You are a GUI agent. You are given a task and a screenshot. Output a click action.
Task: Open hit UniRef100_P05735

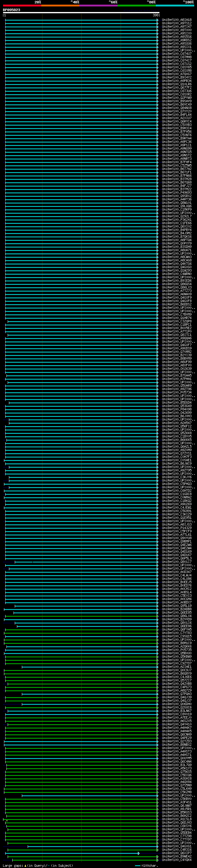(177, 650)
